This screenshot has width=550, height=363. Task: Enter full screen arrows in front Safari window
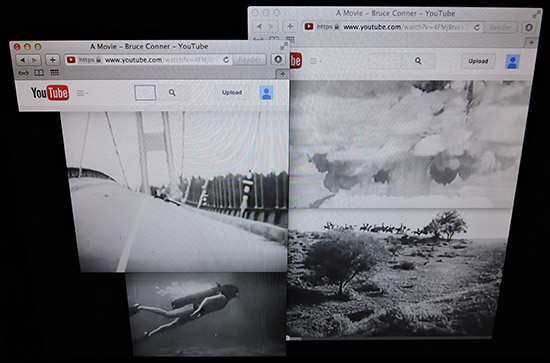point(284,46)
